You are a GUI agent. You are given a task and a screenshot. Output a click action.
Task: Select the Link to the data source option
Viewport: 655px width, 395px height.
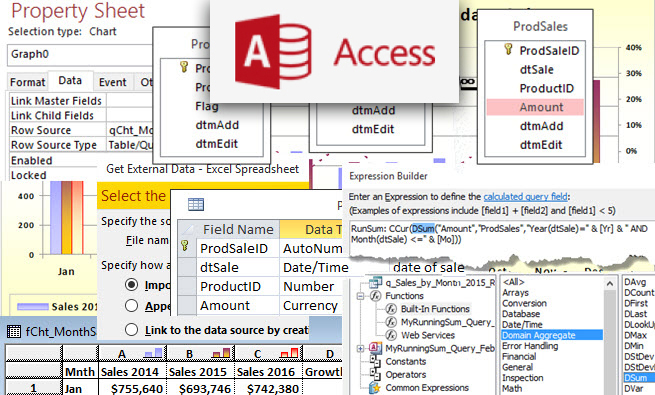pyautogui.click(x=131, y=330)
